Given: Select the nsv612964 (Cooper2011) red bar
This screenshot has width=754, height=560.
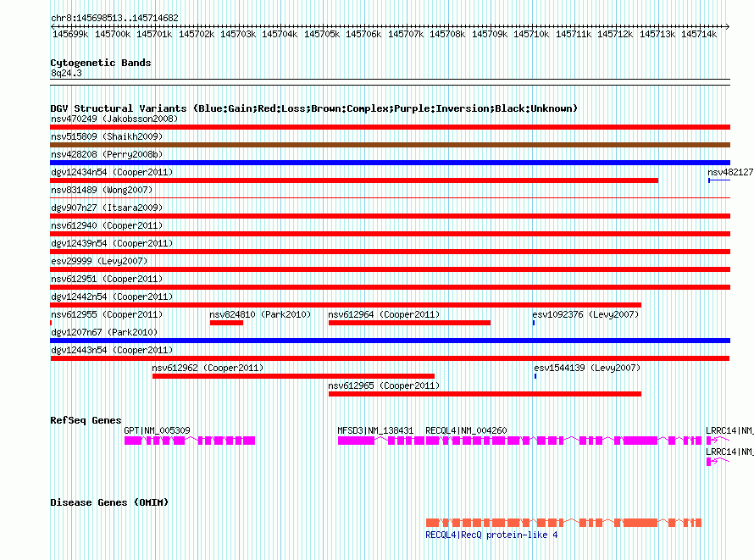Looking at the screenshot, I should [410, 323].
